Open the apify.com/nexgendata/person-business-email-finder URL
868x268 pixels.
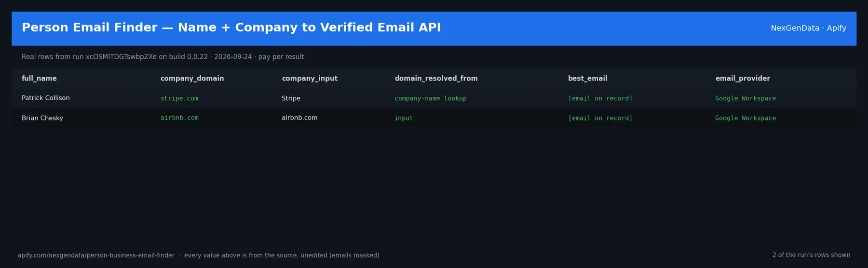click(x=96, y=255)
